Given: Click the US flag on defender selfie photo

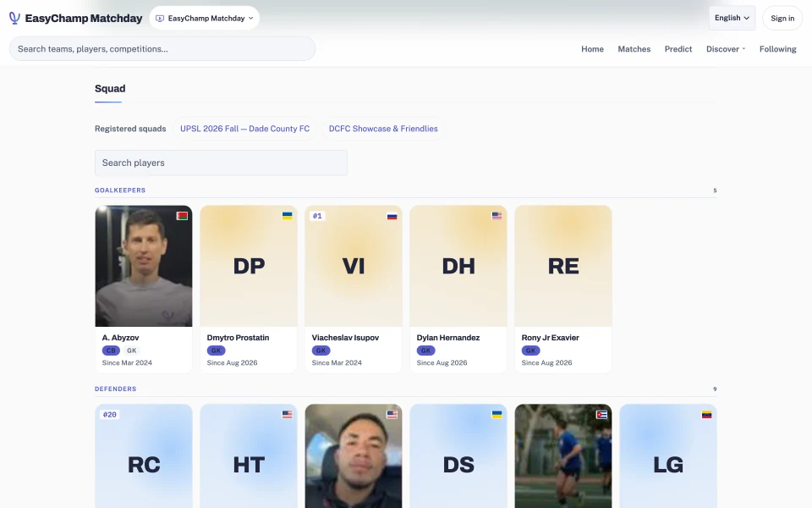Looking at the screenshot, I should tap(392, 414).
